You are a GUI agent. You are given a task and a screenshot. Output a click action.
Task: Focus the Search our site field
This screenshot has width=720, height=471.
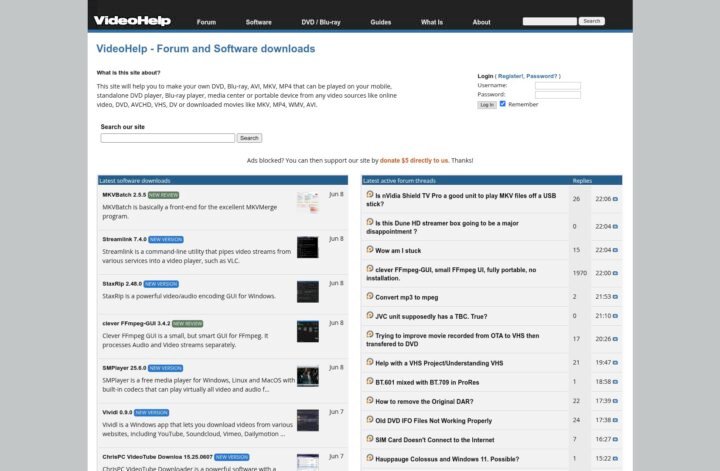click(168, 138)
